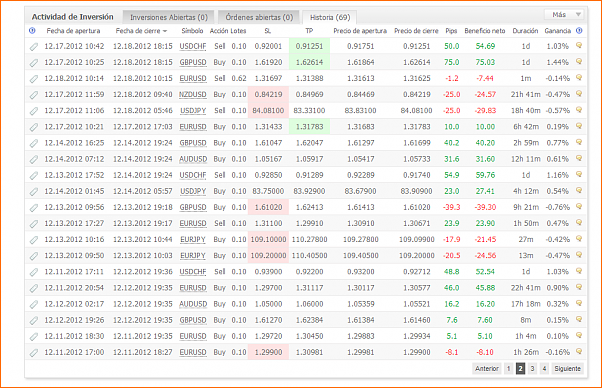Sort table by Beneficio neto header
Viewport: 602px width, 388px height.
[485, 31]
